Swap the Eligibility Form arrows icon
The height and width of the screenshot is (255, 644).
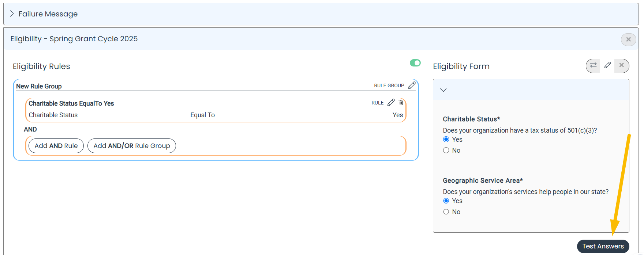tap(594, 65)
